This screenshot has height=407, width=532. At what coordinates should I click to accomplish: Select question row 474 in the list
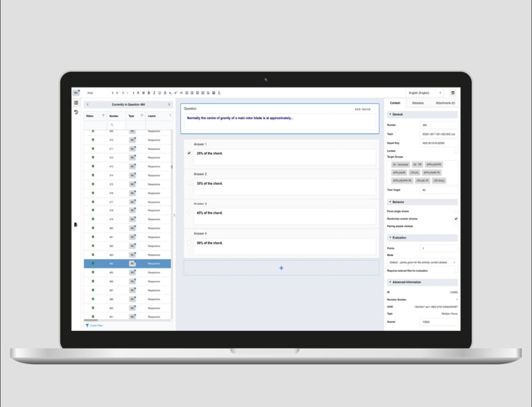pyautogui.click(x=127, y=175)
